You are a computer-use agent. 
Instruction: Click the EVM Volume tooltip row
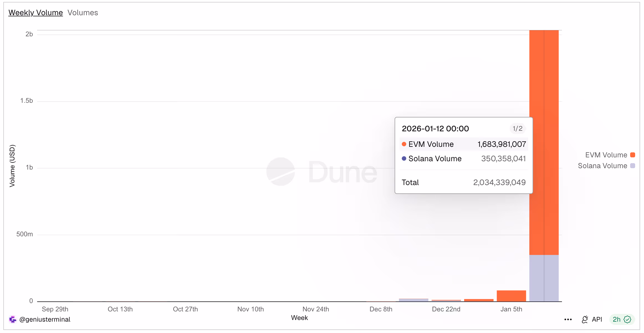[x=463, y=144]
